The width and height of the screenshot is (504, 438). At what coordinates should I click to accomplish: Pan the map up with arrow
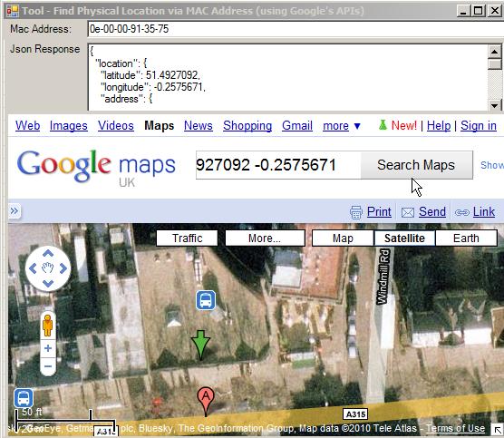pyautogui.click(x=48, y=253)
